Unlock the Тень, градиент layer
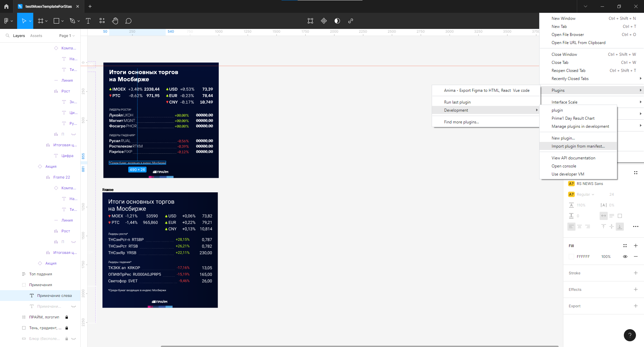The image size is (644, 347). [x=67, y=328]
